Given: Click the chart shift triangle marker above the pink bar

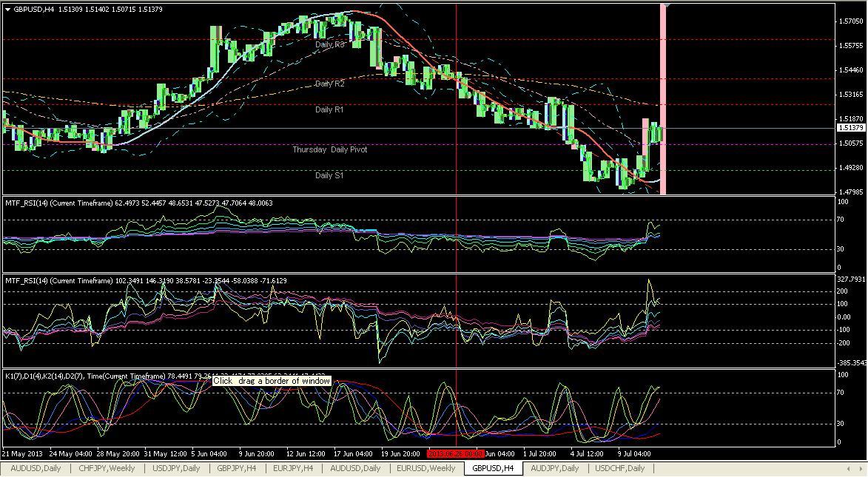Looking at the screenshot, I should pyautogui.click(x=667, y=5).
